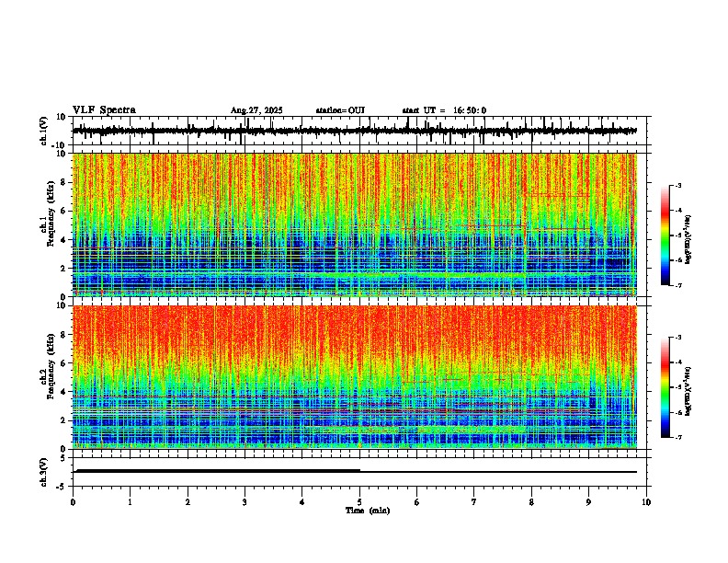Select the date text "Aug.27, 2025"
The width and height of the screenshot is (728, 563).
tap(256, 110)
